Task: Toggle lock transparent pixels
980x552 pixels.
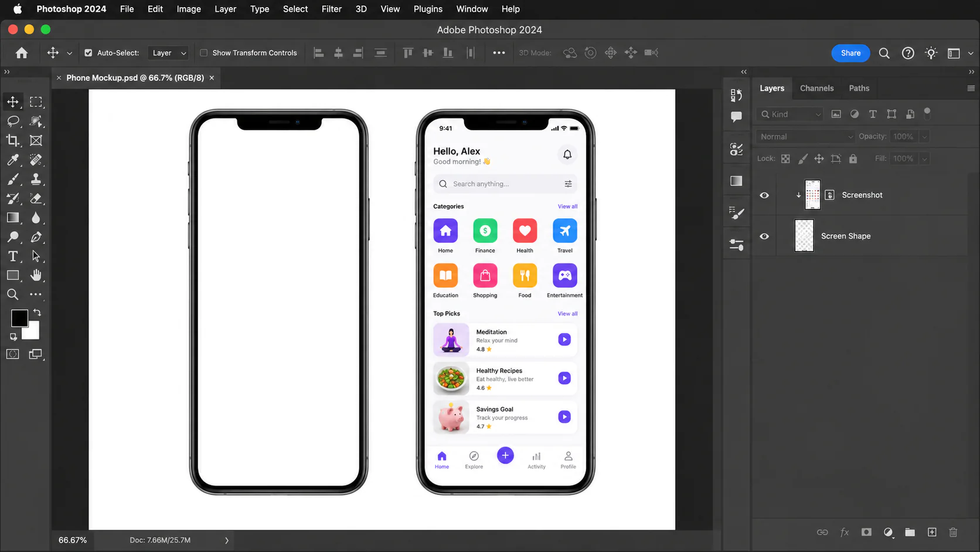Action: (785, 159)
